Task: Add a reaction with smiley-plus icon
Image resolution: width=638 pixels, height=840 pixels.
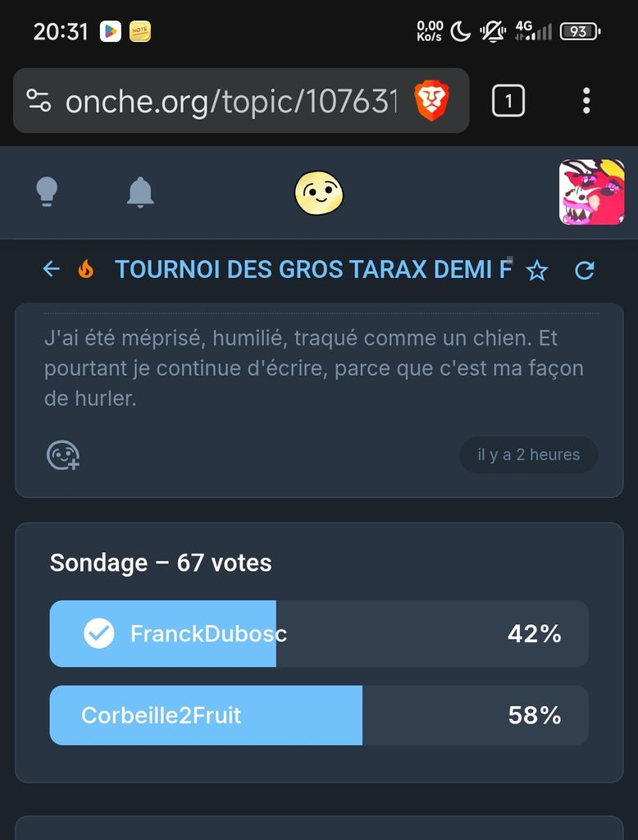Action: pyautogui.click(x=62, y=454)
